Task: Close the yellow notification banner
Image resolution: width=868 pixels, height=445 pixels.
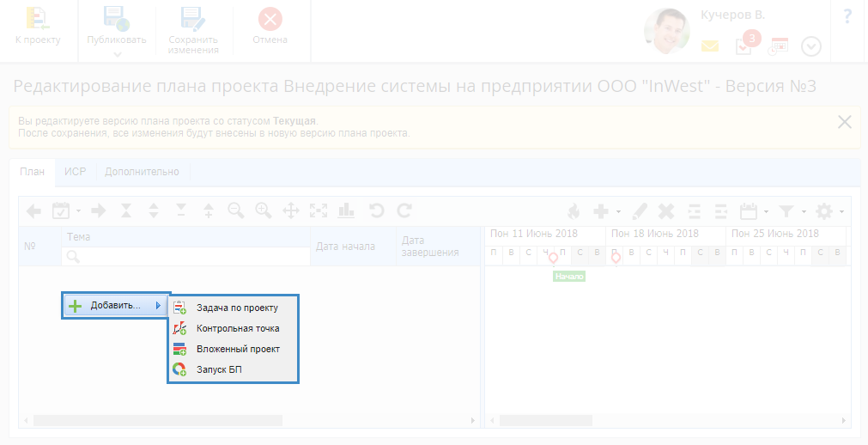Action: 845,122
